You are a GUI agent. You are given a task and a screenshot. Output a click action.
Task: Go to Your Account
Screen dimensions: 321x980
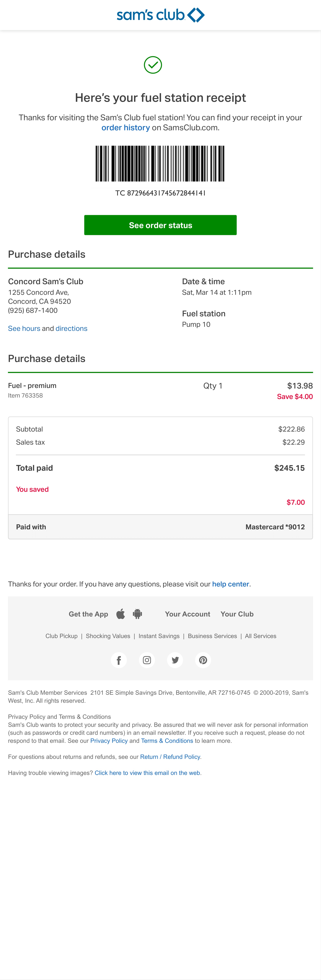(x=187, y=614)
